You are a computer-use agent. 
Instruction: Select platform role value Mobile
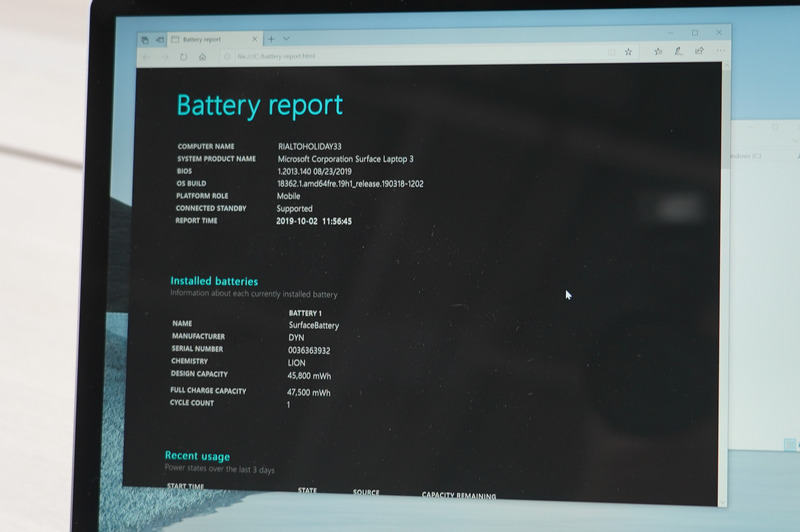pos(288,196)
